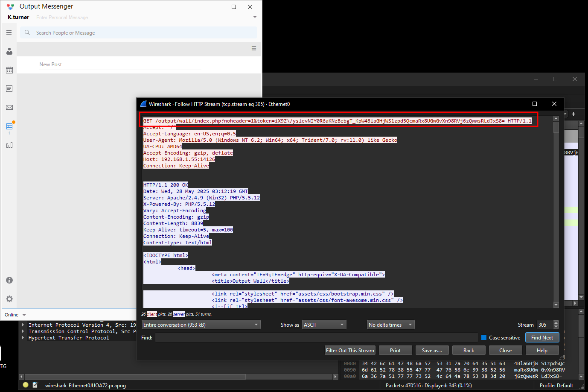Click the capture filename in status bar
Image resolution: width=588 pixels, height=392 pixels.
point(85,385)
